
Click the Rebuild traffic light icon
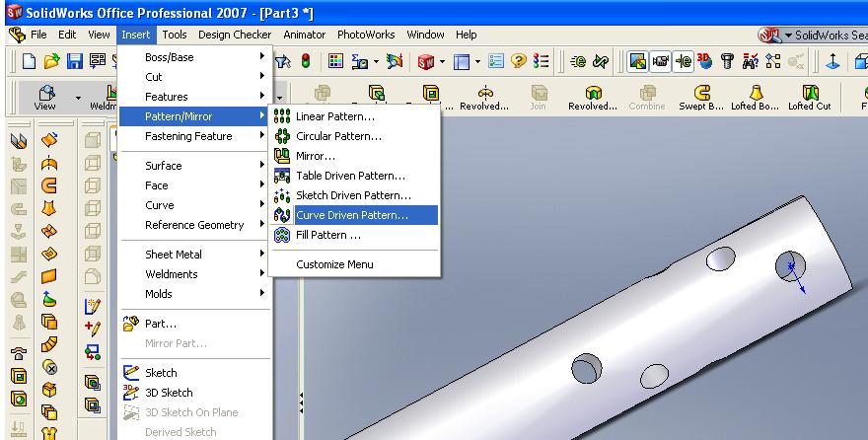(306, 61)
